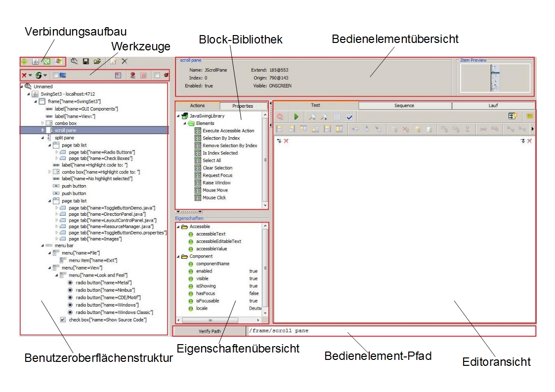Viewport: 555px width, 392px height.
Task: Select the Windows Classic radio button
Action: coord(70,312)
